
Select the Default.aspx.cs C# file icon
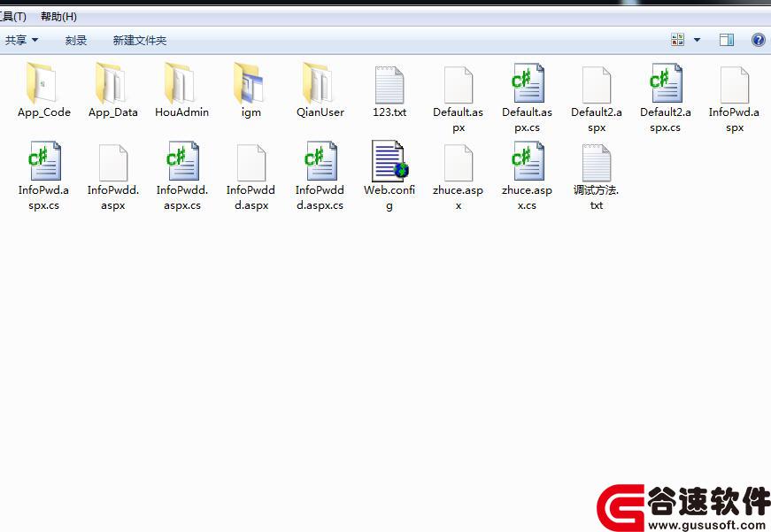[x=527, y=83]
